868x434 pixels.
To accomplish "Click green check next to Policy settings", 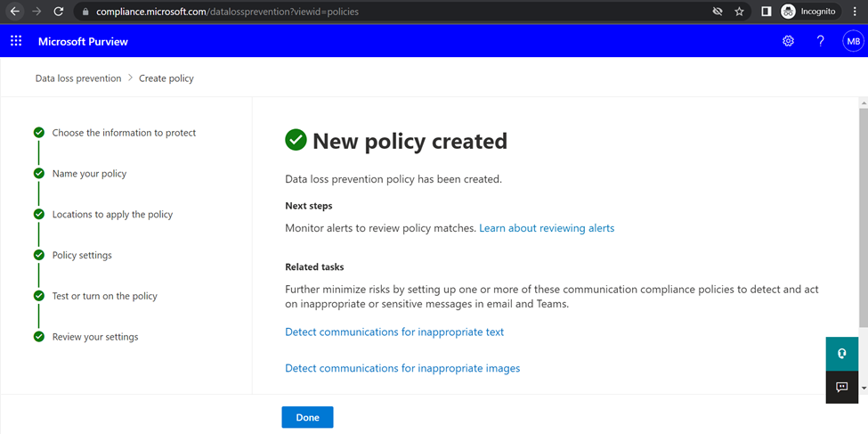I will pyautogui.click(x=39, y=255).
